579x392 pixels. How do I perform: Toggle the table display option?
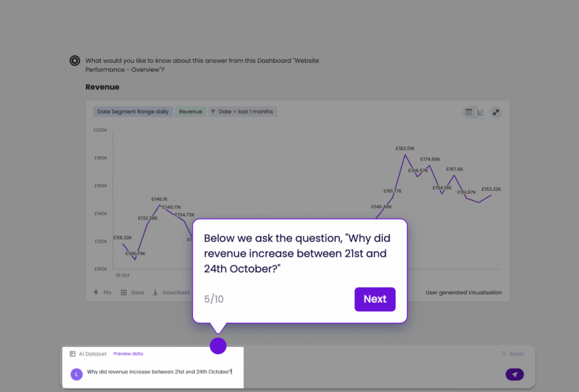pos(469,112)
